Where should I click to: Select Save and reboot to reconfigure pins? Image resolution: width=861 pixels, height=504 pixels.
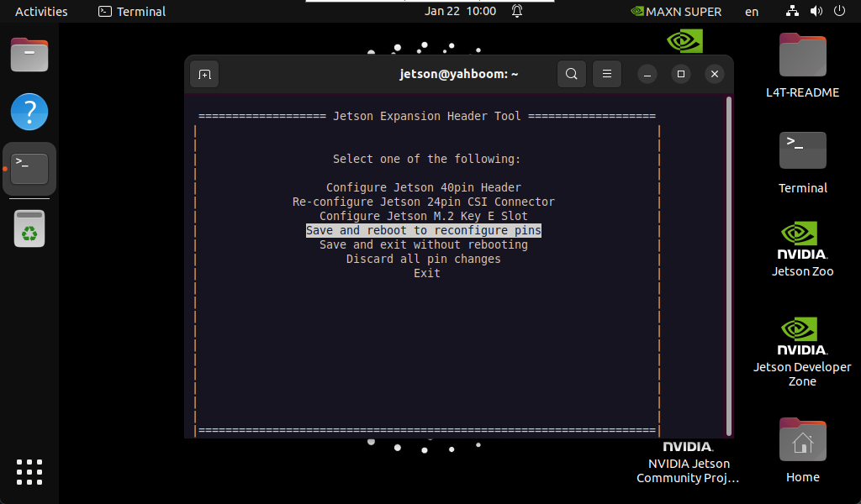pyautogui.click(x=424, y=230)
